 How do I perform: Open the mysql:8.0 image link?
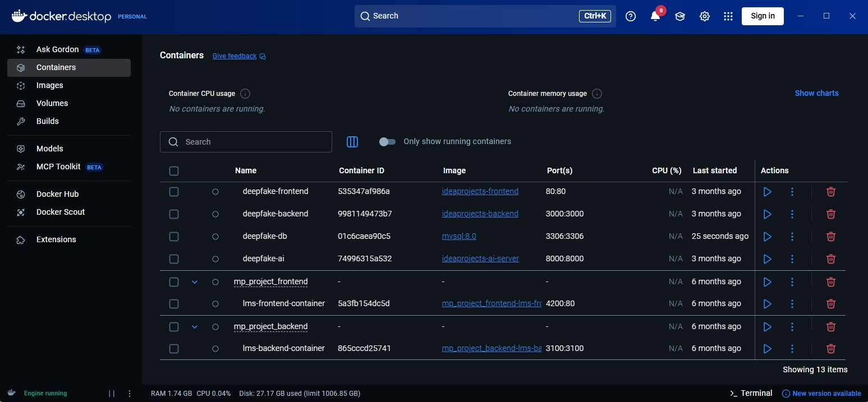[459, 237]
